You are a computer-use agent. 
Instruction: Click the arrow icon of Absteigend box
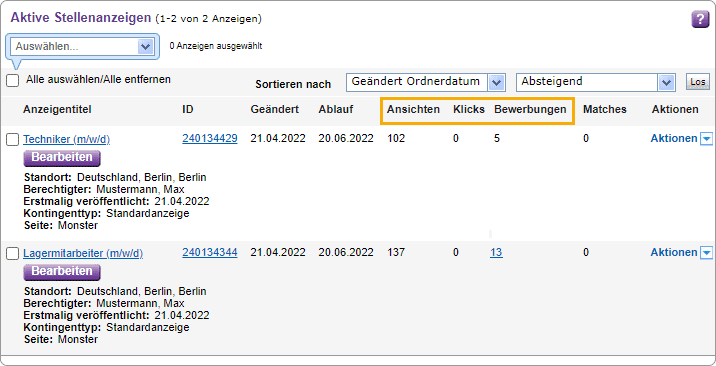point(666,83)
